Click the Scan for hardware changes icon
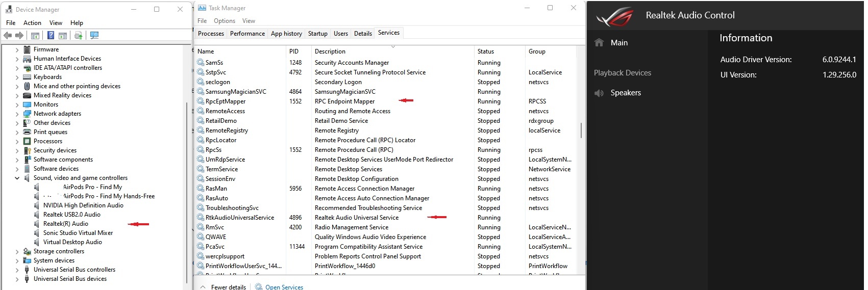The width and height of the screenshot is (868, 290). click(94, 35)
